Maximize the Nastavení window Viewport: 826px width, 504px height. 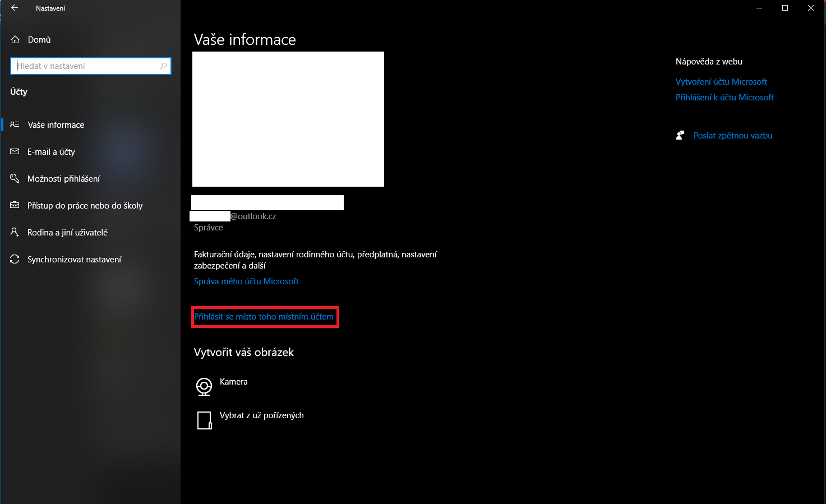point(785,8)
